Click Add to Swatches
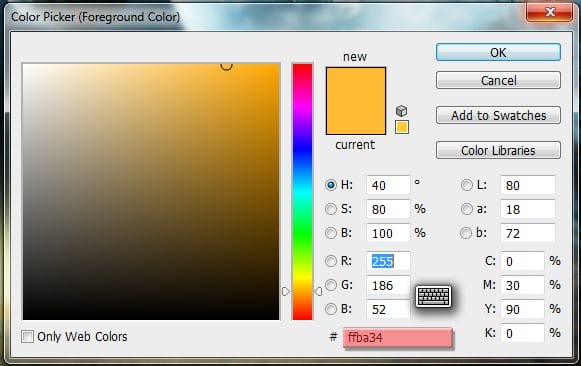 pyautogui.click(x=498, y=115)
